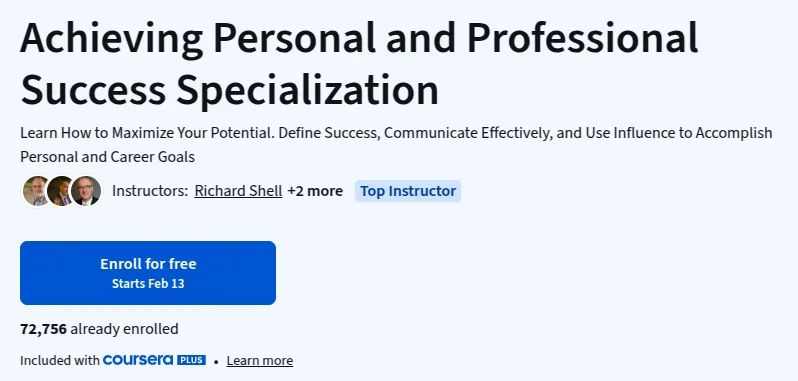Click the 'Personal and Career Goals' text
The width and height of the screenshot is (798, 381).
pos(107,157)
